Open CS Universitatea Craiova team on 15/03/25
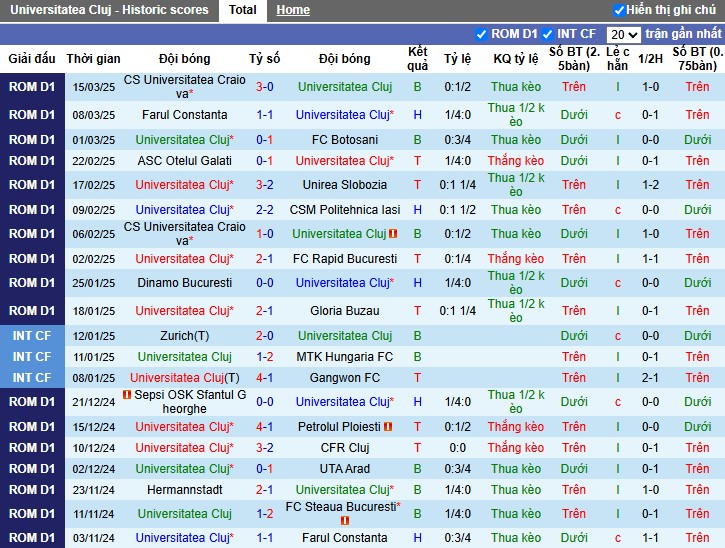 (x=184, y=86)
